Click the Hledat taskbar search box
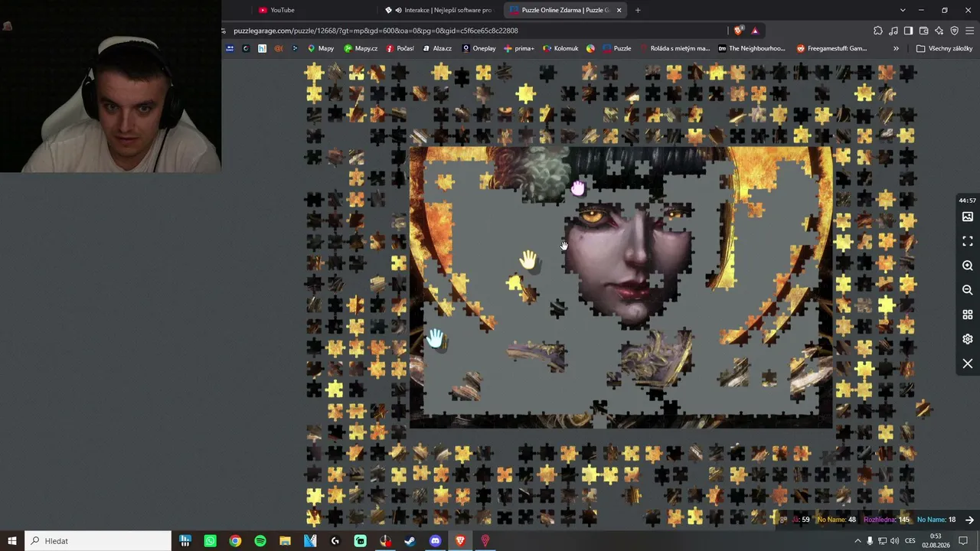 click(98, 541)
